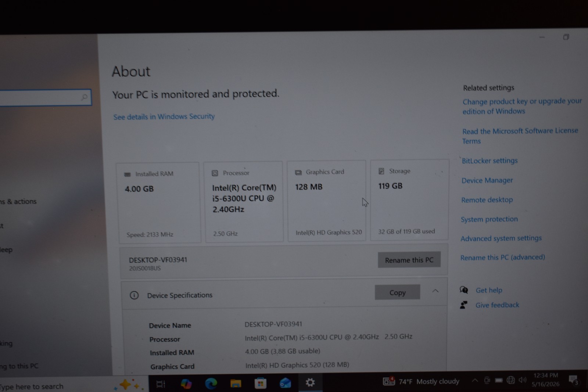This screenshot has height=392, width=588.
Task: Open the weather widget showing 74°F
Action: (x=421, y=381)
